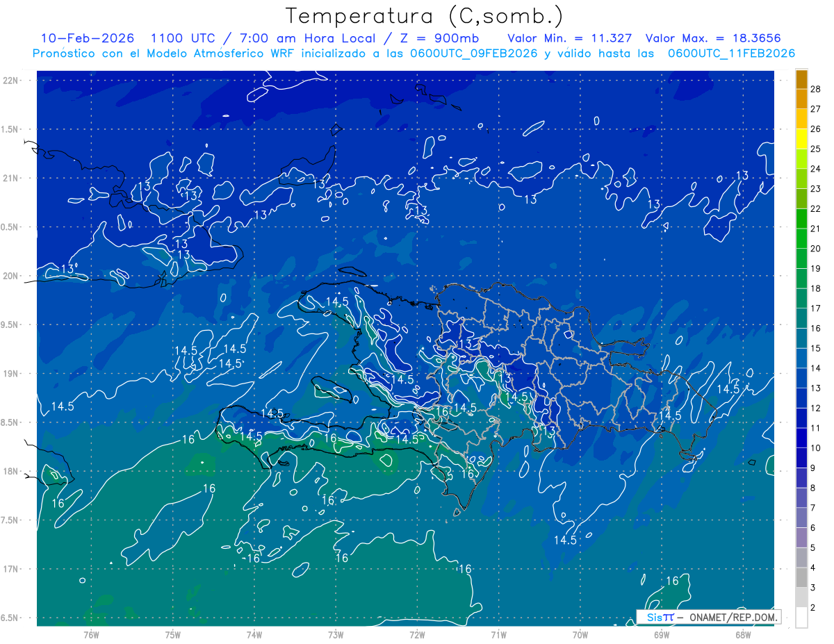
Task: Click 'Valor Min. = 11.327' in the header
Action: coord(570,38)
